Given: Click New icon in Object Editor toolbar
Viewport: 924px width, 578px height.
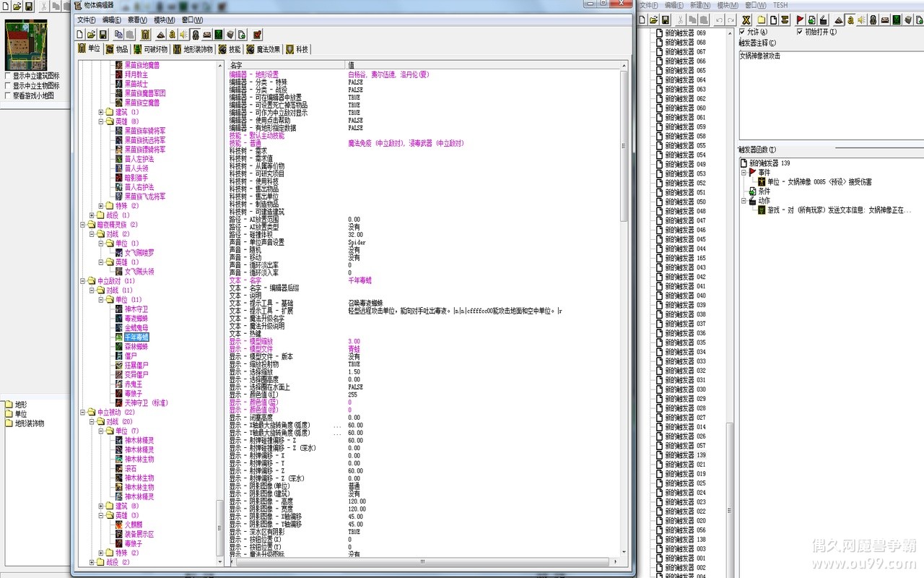Looking at the screenshot, I should click(80, 34).
